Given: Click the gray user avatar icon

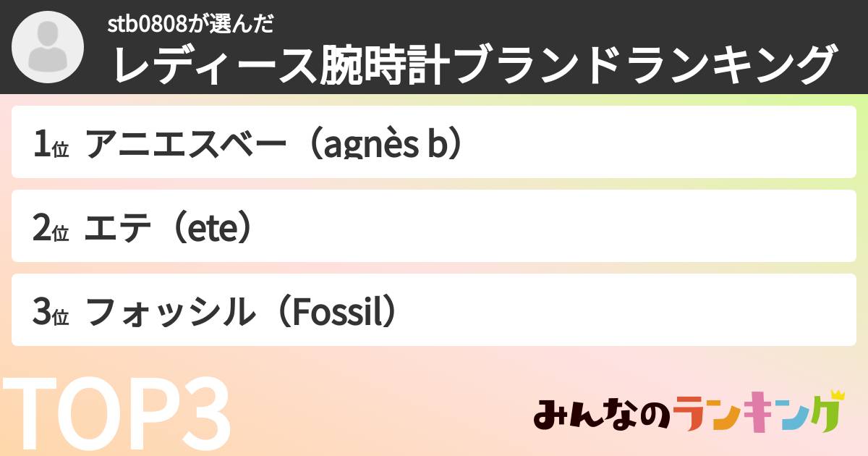Looking at the screenshot, I should coord(48,47).
